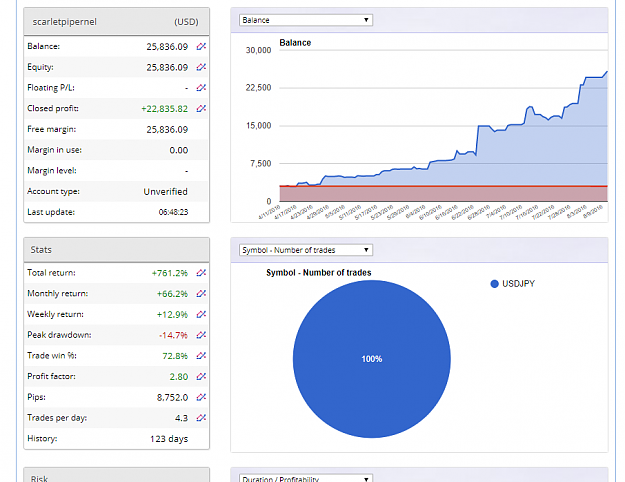Viewport: 625px width, 482px height.
Task: Click the Peak drawdown value -14.7%
Action: point(173,335)
